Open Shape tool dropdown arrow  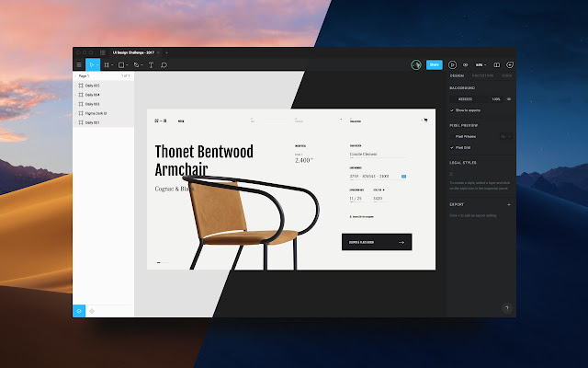point(127,65)
